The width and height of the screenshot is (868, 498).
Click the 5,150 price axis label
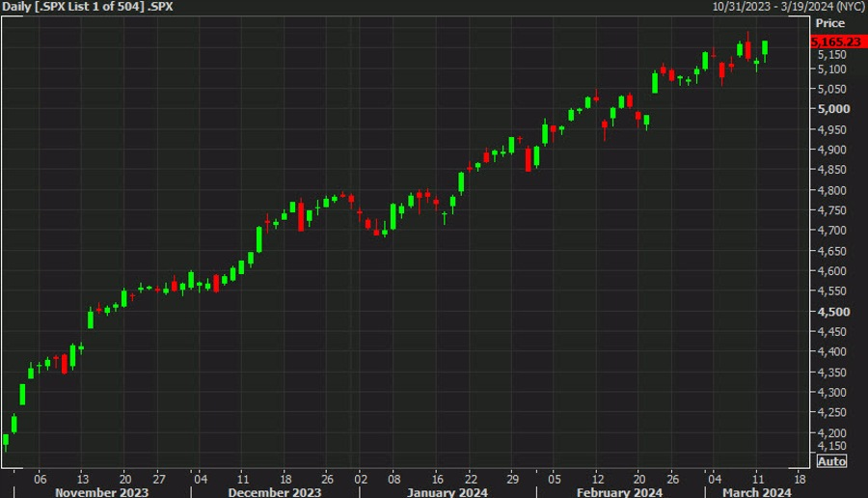pos(832,54)
